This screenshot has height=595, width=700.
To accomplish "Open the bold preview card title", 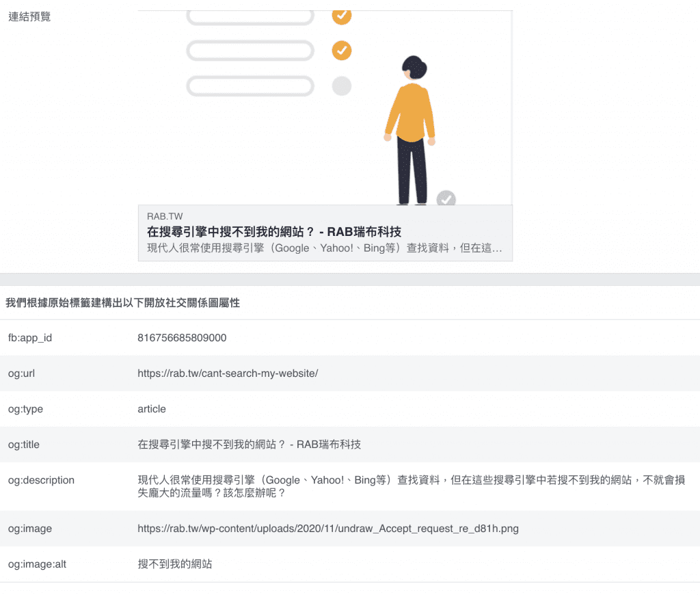I will pyautogui.click(x=273, y=232).
